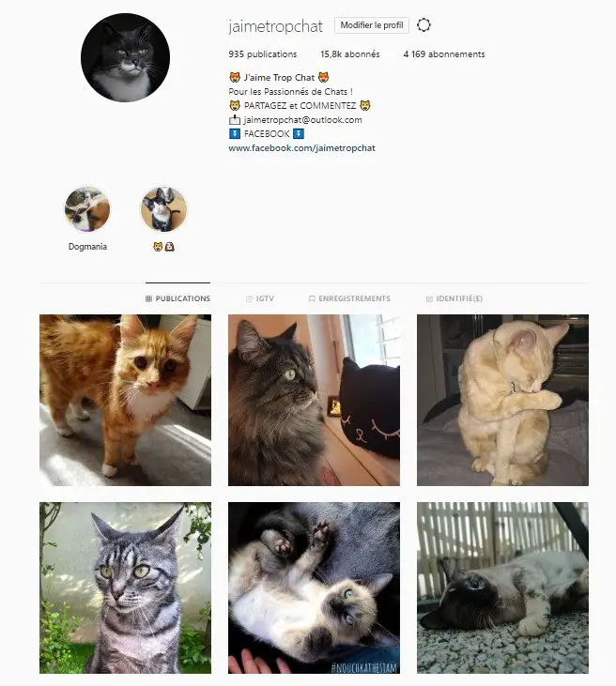Open the gray cat with black plush post
This screenshot has width=616, height=686.
(314, 400)
